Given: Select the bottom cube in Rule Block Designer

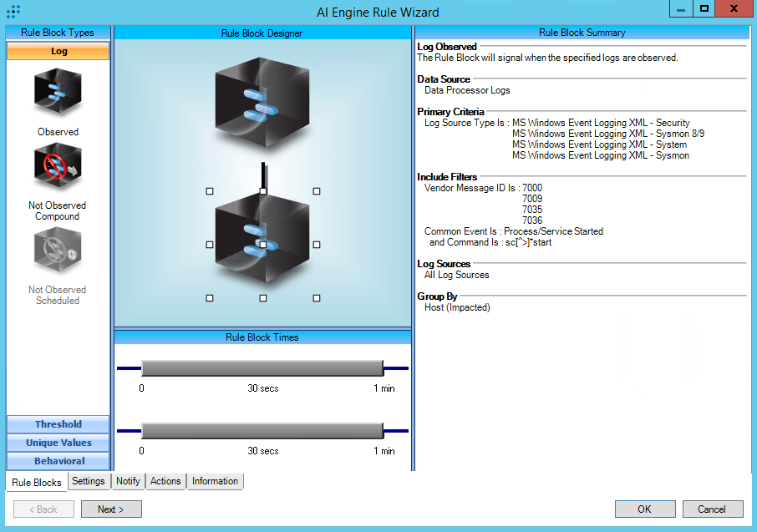Looking at the screenshot, I should (262, 244).
